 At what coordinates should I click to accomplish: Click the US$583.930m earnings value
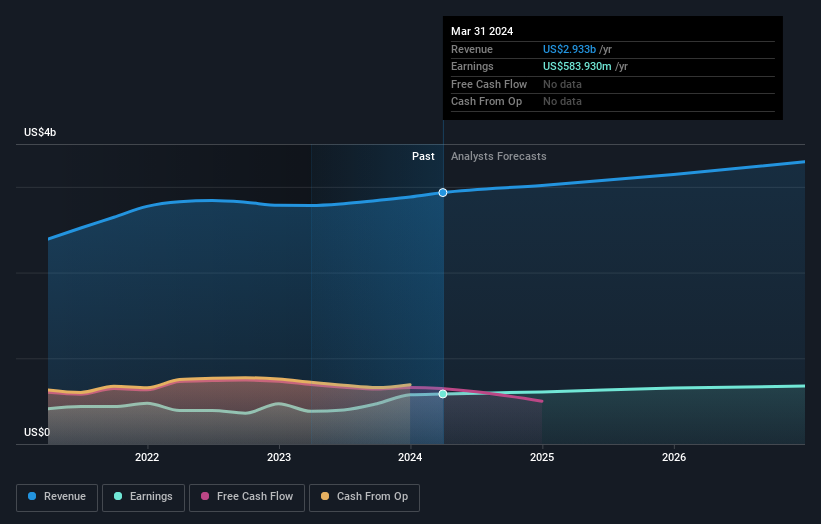tap(577, 66)
